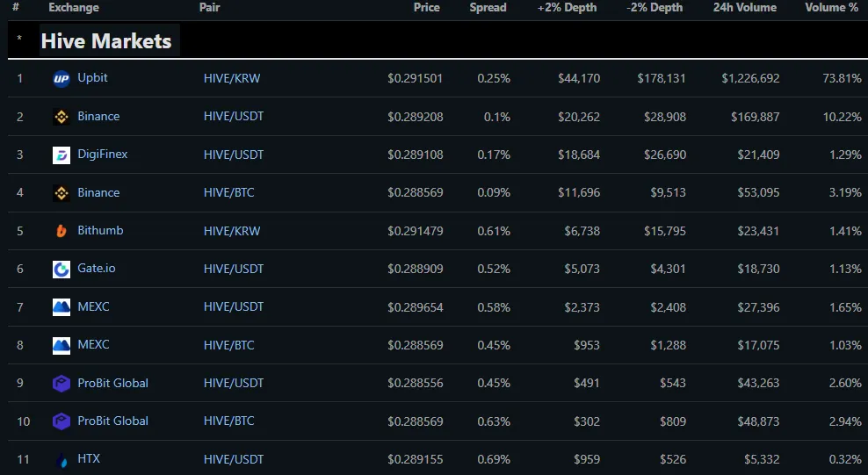Open the Binance HIVE/BTC pair link
The width and height of the screenshot is (868, 475).
pos(229,193)
